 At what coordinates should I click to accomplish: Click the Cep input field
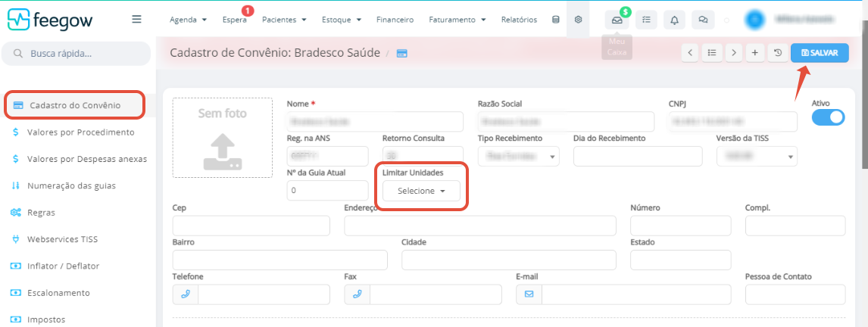tap(251, 226)
